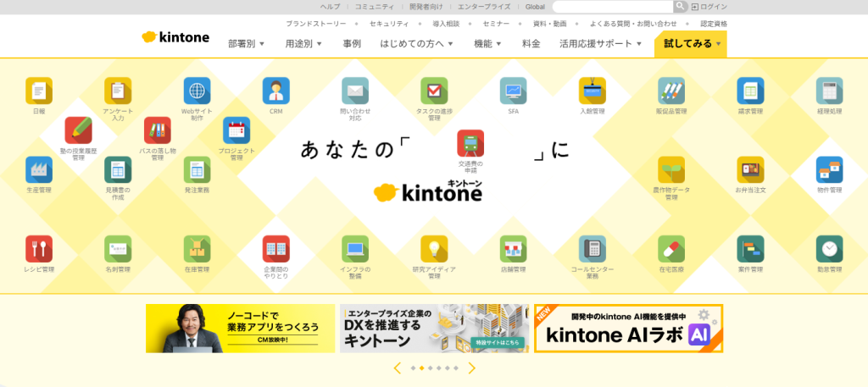This screenshot has height=387, width=868.
Task: Open the はじめての方へ dropdown
Action: pos(417,44)
